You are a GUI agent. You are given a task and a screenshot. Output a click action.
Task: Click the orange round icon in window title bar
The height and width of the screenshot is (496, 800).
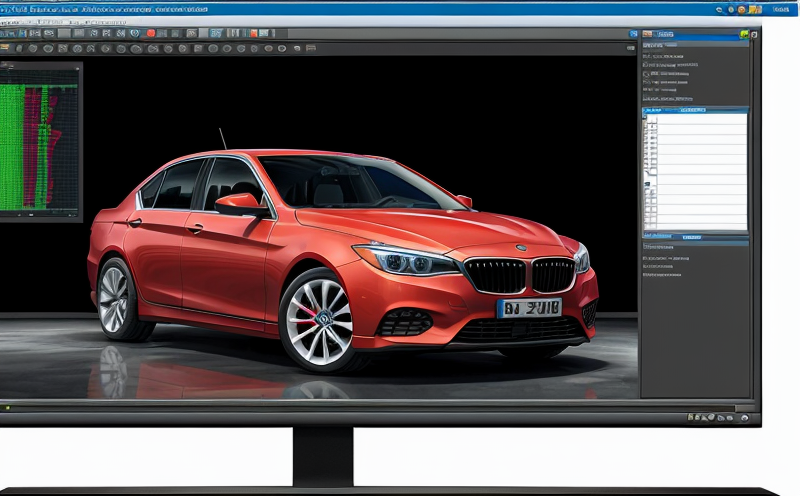pyautogui.click(x=741, y=9)
